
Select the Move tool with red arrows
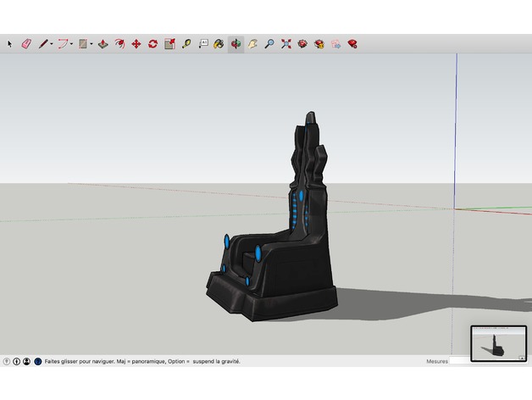tap(136, 43)
